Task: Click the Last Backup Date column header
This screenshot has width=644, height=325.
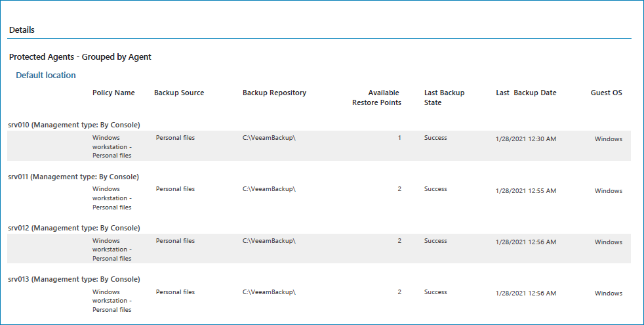Action: point(526,93)
